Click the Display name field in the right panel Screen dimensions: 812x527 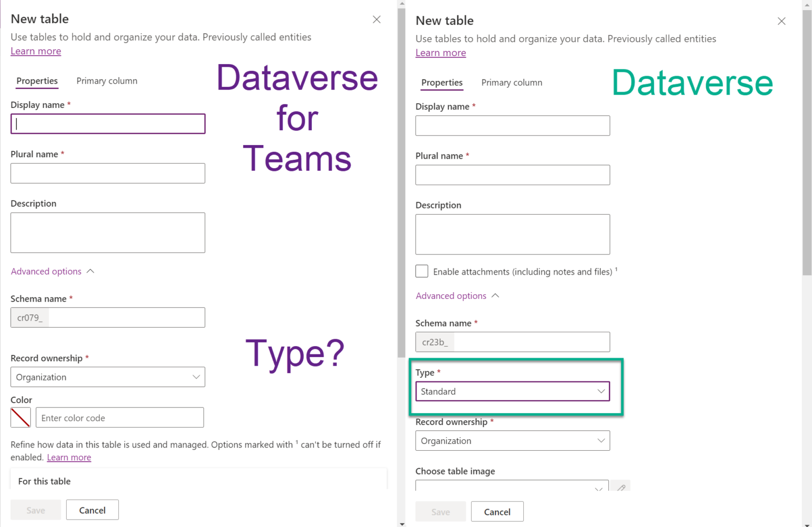pyautogui.click(x=512, y=125)
